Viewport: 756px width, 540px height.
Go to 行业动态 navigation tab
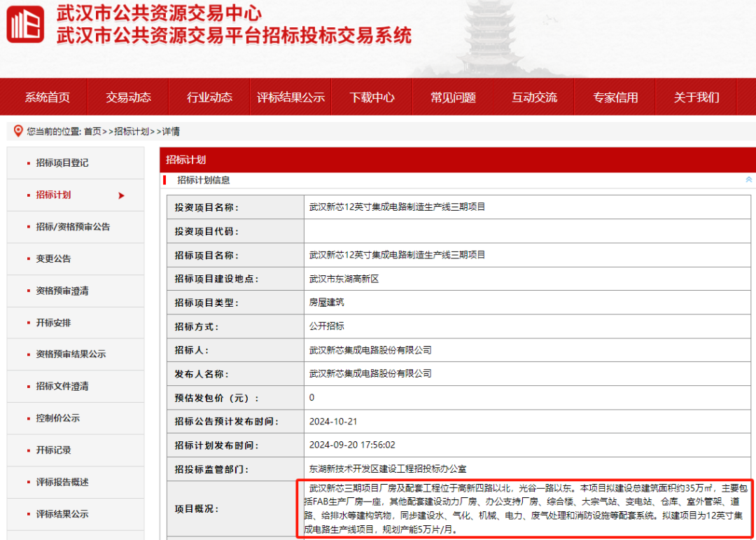pos(209,97)
